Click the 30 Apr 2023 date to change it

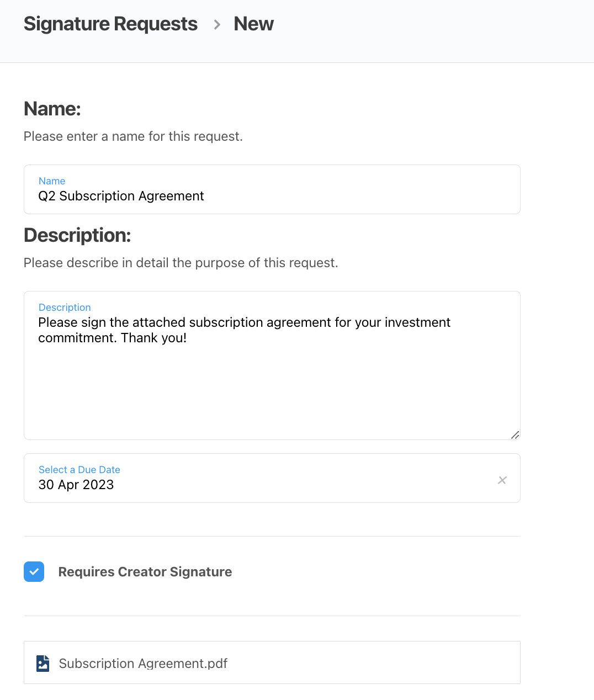[76, 485]
